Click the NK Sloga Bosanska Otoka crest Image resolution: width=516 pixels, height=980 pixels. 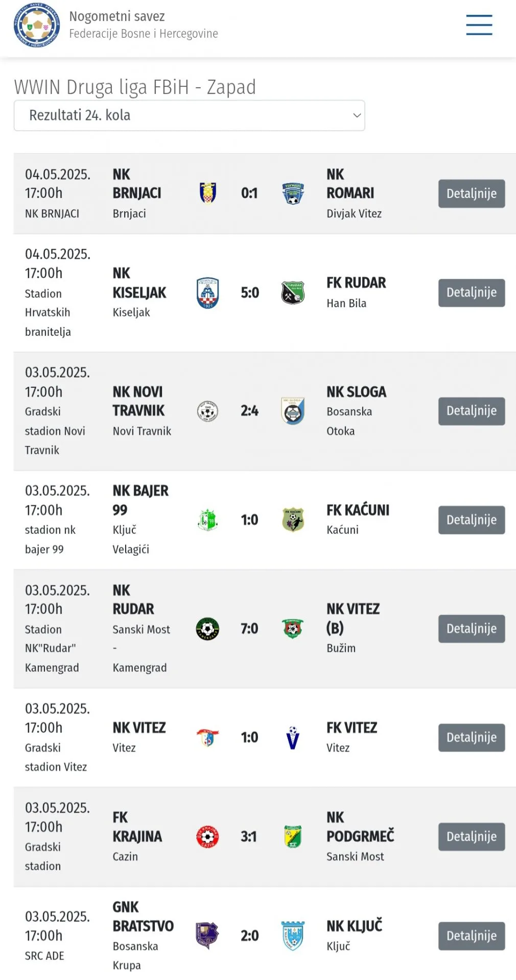(x=293, y=411)
